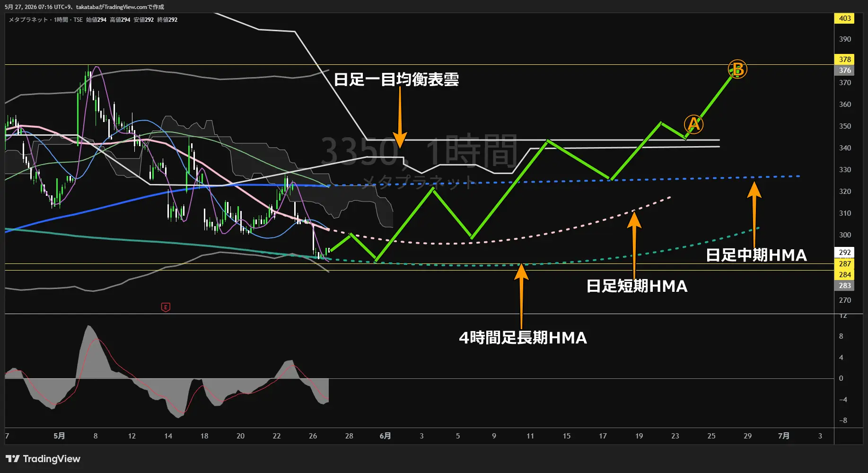The width and height of the screenshot is (868, 473).
Task: Click the 日足中期HMA annotation text
Action: click(756, 255)
